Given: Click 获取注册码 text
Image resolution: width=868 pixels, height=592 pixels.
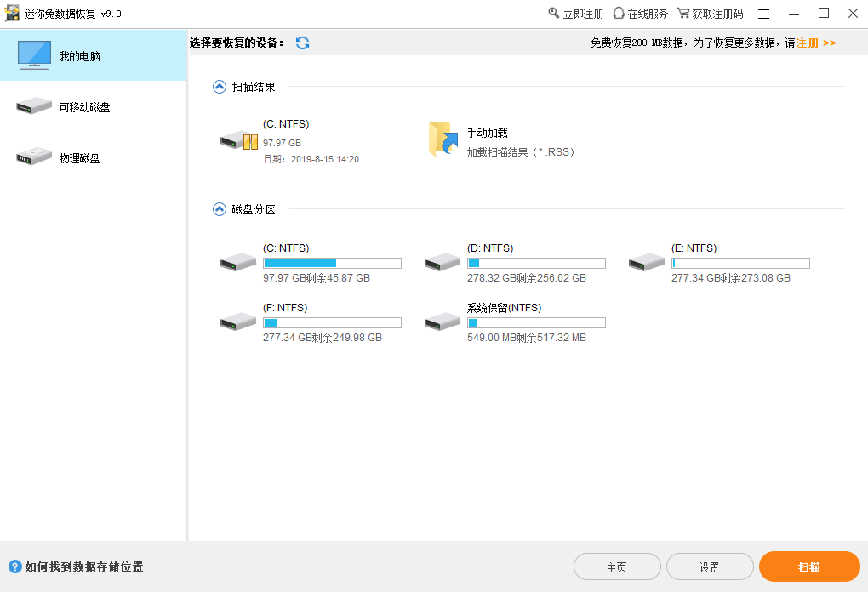Looking at the screenshot, I should tap(717, 14).
